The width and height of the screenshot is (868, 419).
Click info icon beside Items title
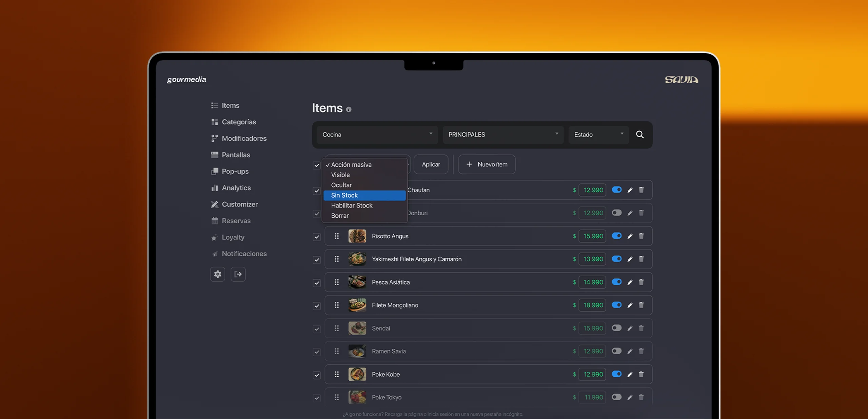[349, 109]
